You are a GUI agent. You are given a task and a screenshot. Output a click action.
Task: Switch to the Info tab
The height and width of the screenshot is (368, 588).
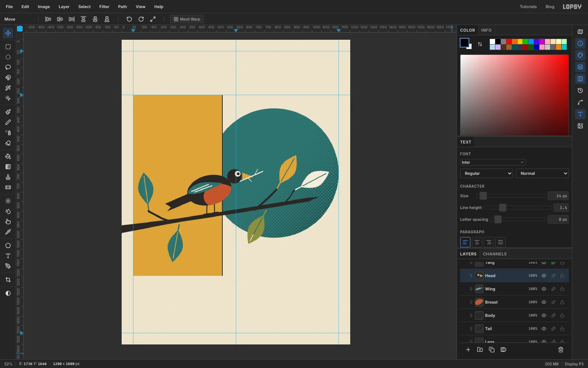coord(486,30)
